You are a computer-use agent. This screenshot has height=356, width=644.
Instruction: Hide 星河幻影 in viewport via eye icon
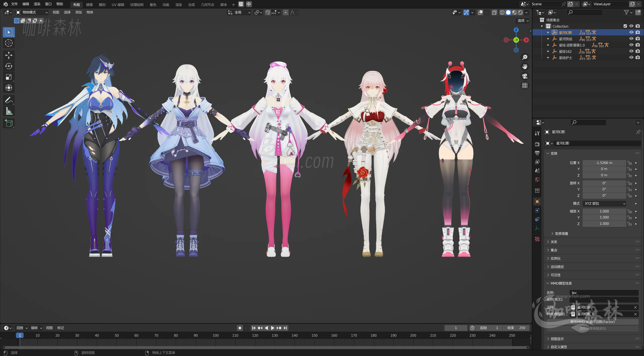pos(631,32)
